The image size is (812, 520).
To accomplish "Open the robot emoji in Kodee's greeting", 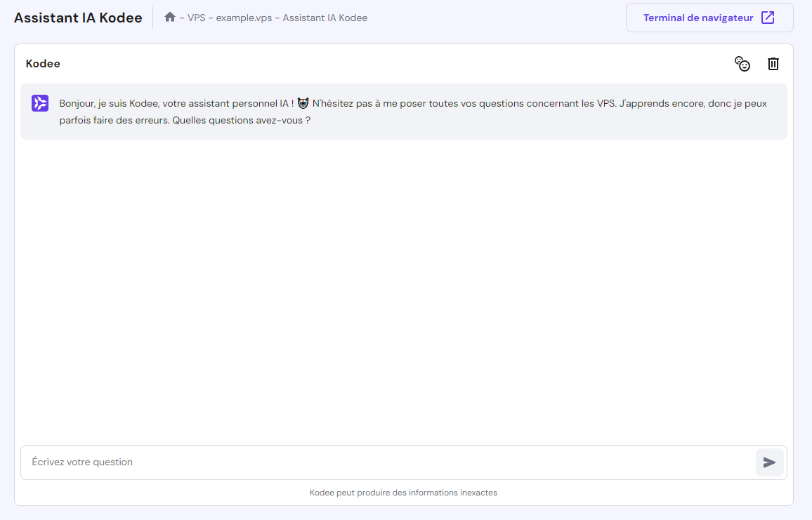I will pyautogui.click(x=303, y=102).
